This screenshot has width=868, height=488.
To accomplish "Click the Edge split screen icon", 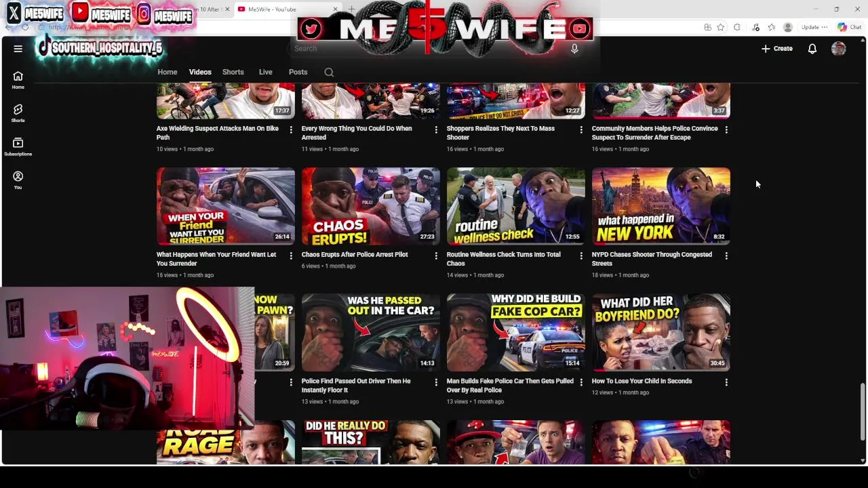I will tap(707, 27).
